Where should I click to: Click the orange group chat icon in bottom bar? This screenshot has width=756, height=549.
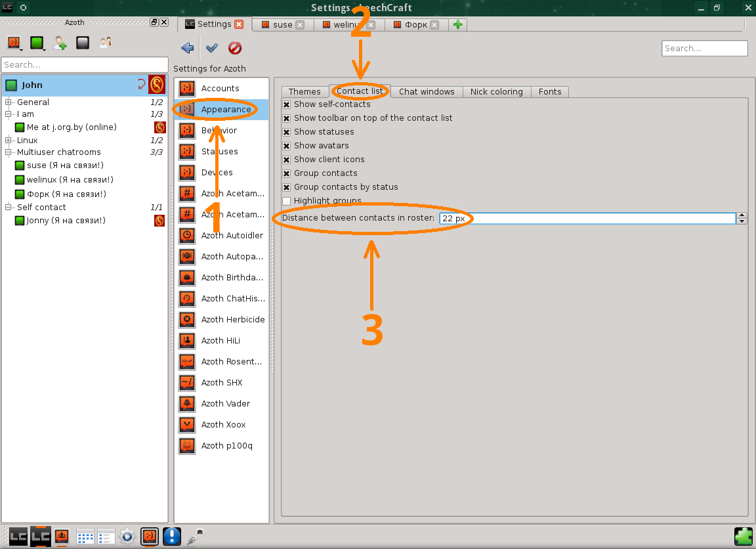coord(62,537)
